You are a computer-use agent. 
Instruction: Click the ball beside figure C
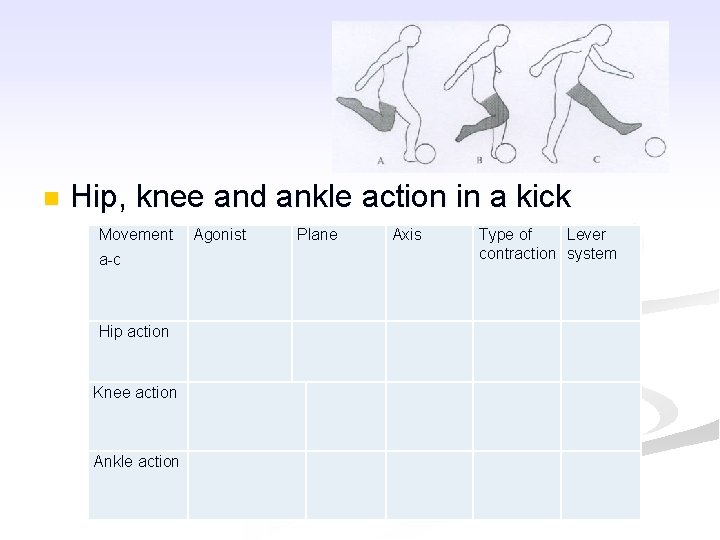click(x=655, y=147)
